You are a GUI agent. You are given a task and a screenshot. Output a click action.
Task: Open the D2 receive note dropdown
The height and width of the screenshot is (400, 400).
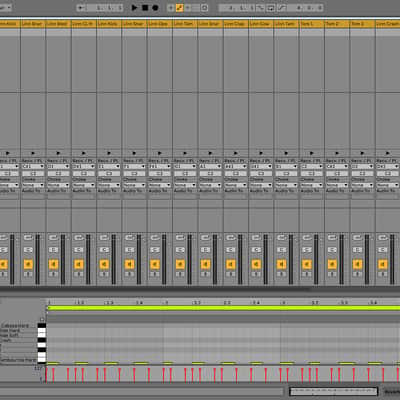[362, 166]
